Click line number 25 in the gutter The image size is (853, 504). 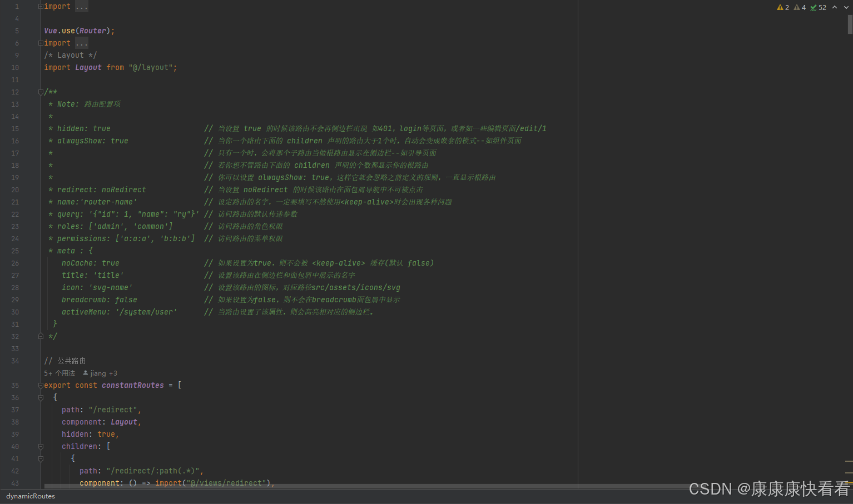coord(15,251)
